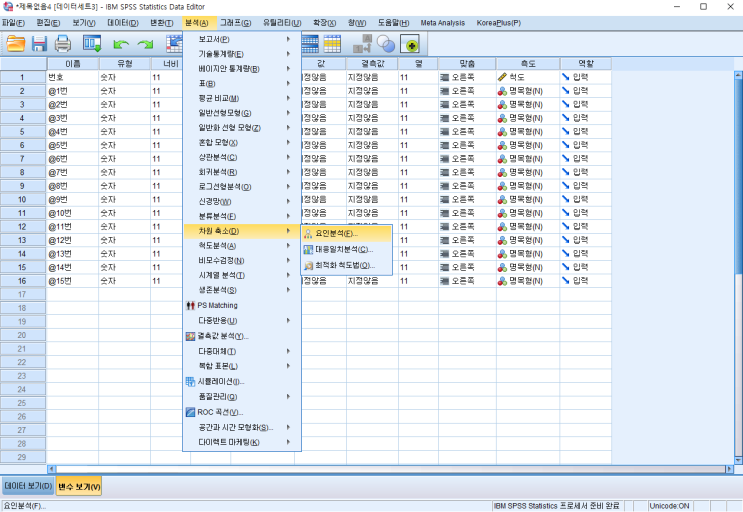Open the 유틸리티 menu

tap(282, 23)
